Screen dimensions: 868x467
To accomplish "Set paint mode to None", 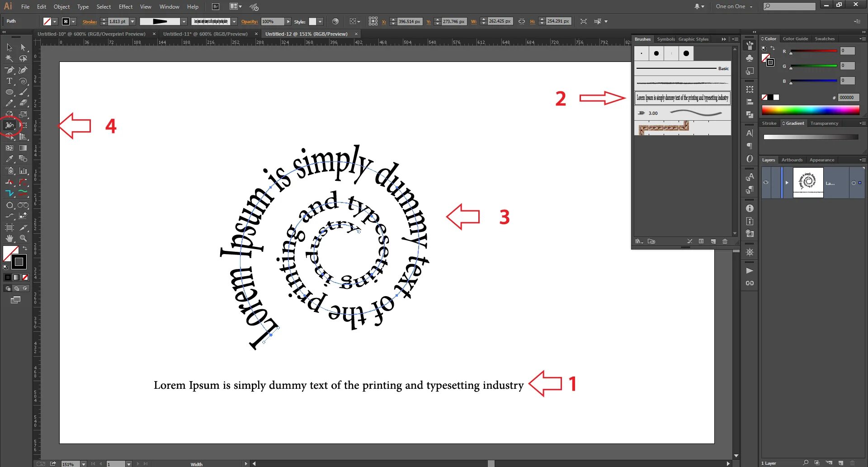I will click(25, 278).
